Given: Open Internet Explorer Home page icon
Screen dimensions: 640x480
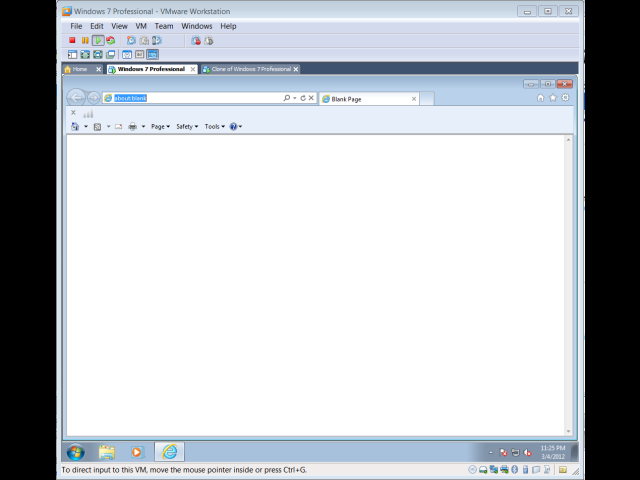Looking at the screenshot, I should [541, 98].
